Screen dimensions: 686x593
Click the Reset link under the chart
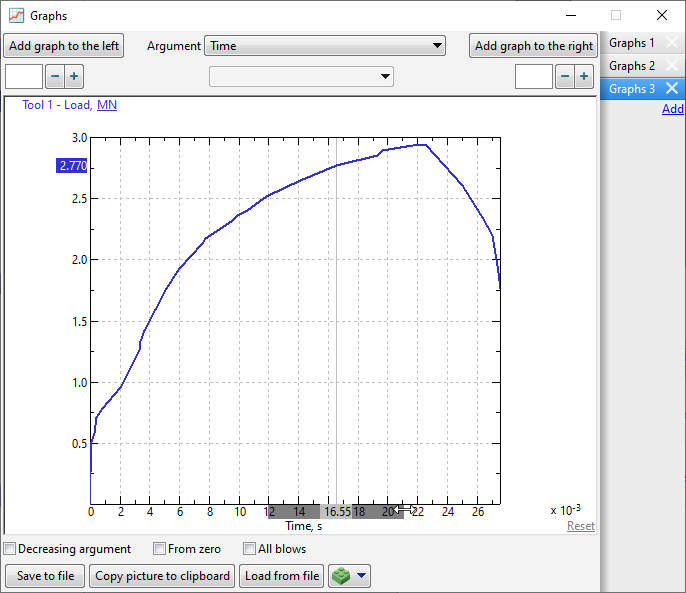point(580,526)
